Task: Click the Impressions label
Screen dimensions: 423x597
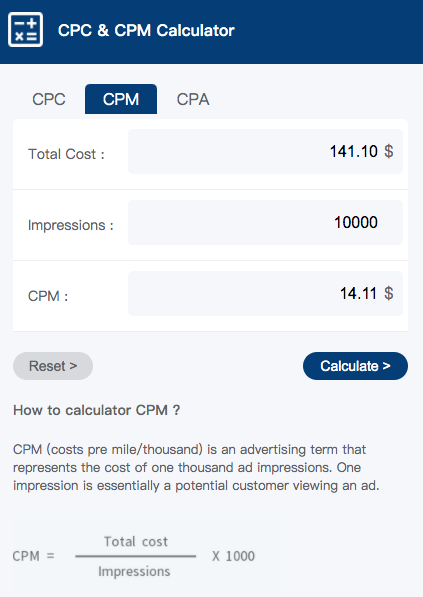Action: pyautogui.click(x=71, y=225)
